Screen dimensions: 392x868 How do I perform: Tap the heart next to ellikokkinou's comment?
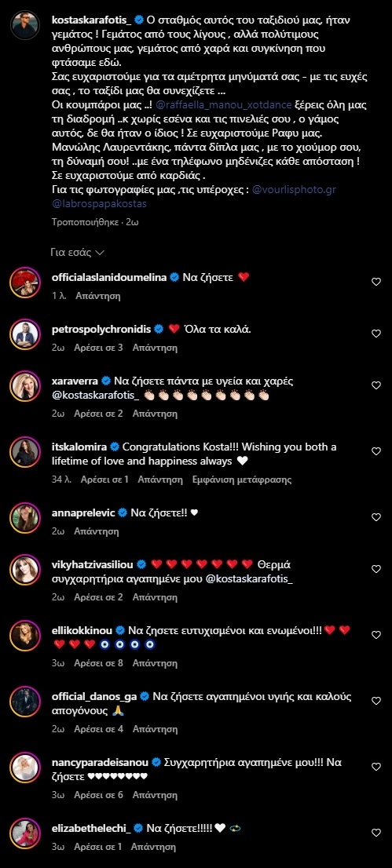(x=376, y=634)
